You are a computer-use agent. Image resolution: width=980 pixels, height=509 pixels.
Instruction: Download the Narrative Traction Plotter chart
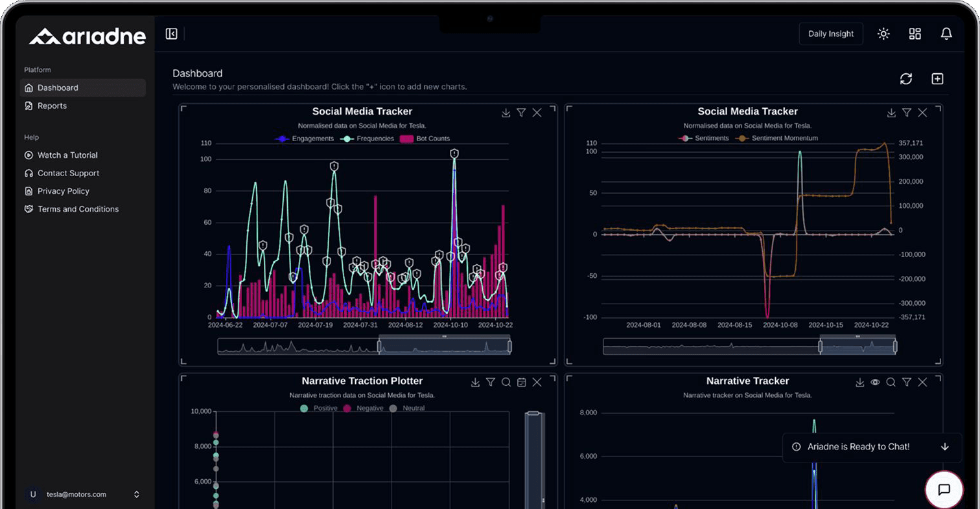tap(475, 383)
